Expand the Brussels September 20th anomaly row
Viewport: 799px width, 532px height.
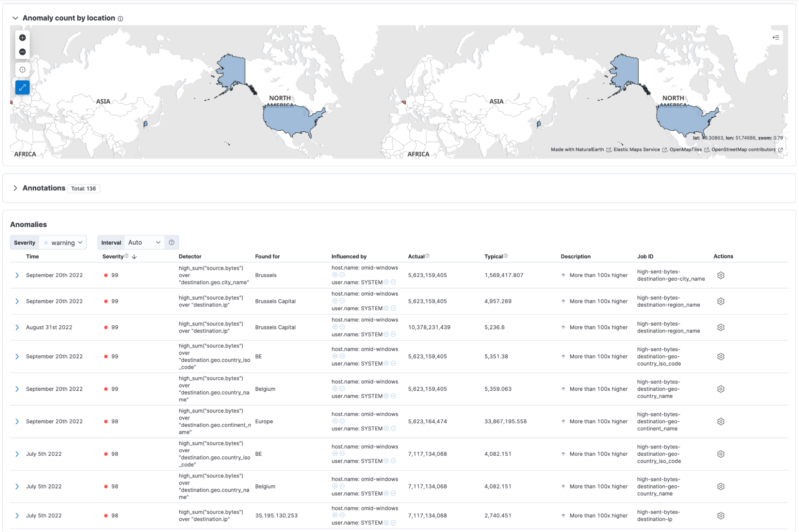[17, 275]
